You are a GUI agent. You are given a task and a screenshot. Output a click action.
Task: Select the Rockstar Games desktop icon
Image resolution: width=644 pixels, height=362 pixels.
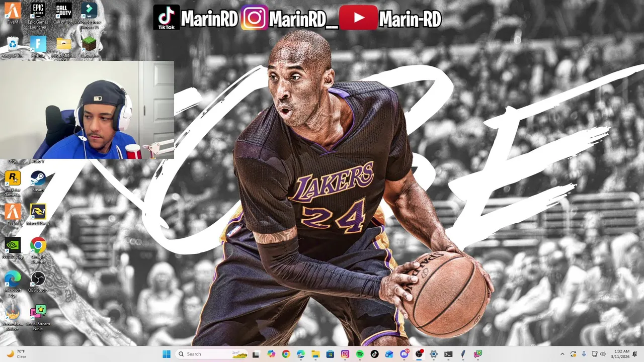click(x=13, y=184)
